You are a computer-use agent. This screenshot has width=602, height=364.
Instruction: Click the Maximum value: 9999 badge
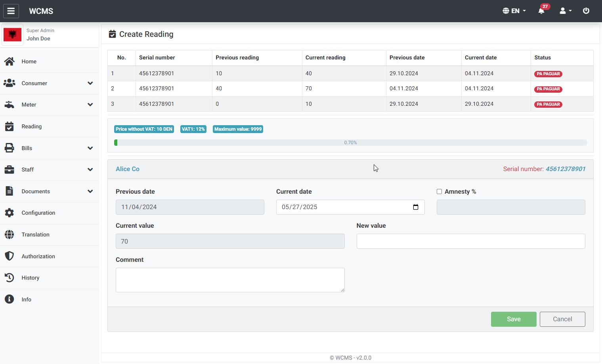[238, 129]
